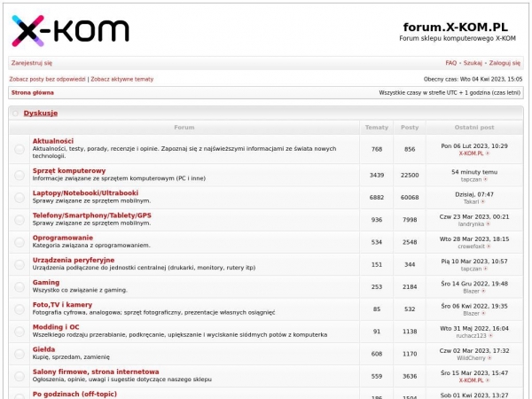Screen dimensions: 532x399
Task: View Zobacz posty bez odpowiedzi
Action: (x=47, y=79)
